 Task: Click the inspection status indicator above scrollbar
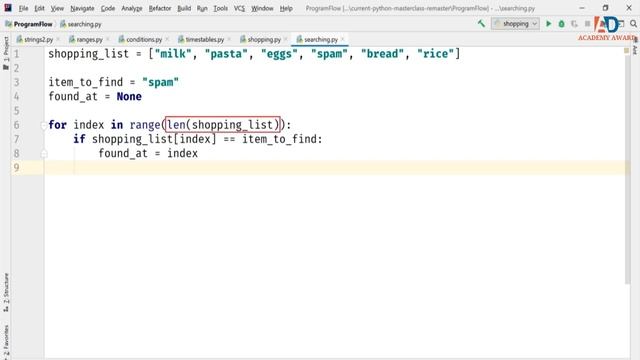point(627,51)
